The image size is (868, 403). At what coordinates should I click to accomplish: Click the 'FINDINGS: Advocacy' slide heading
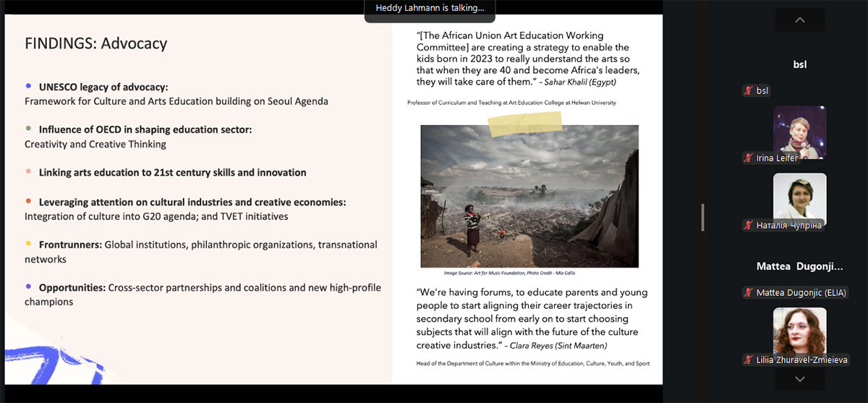click(x=95, y=43)
